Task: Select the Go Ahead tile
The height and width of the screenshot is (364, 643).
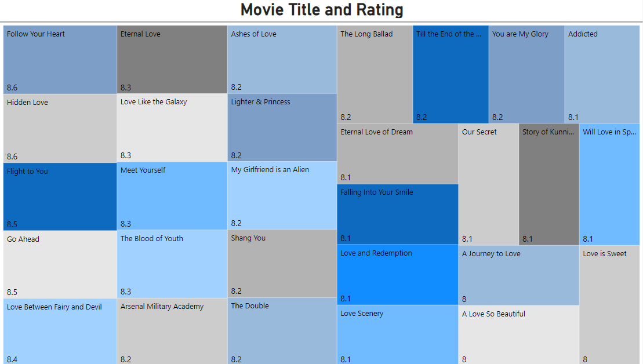Action: pos(60,264)
